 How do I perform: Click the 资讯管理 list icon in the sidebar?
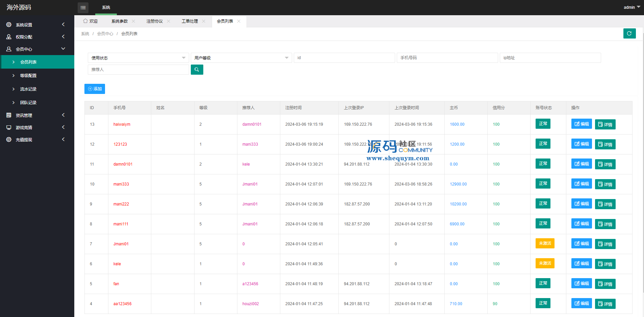pyautogui.click(x=9, y=115)
